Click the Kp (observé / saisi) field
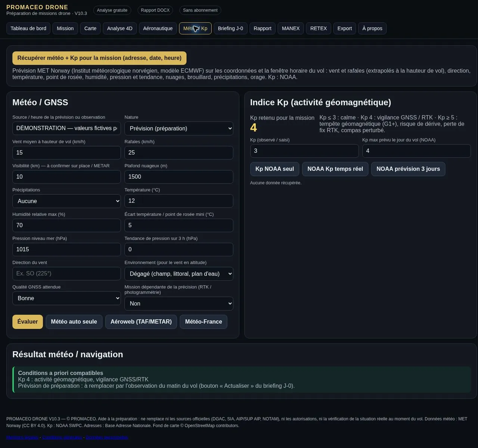This screenshot has width=478, height=448. (304, 151)
